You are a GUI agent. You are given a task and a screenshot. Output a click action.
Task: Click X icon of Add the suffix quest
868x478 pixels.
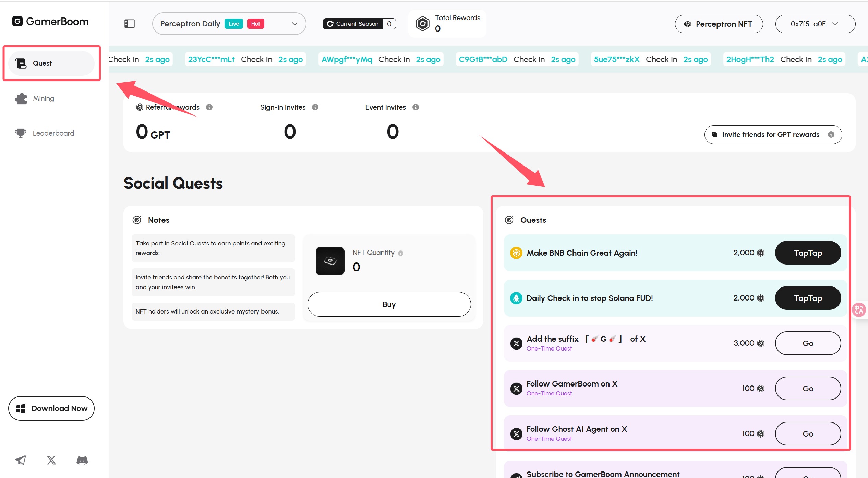516,343
